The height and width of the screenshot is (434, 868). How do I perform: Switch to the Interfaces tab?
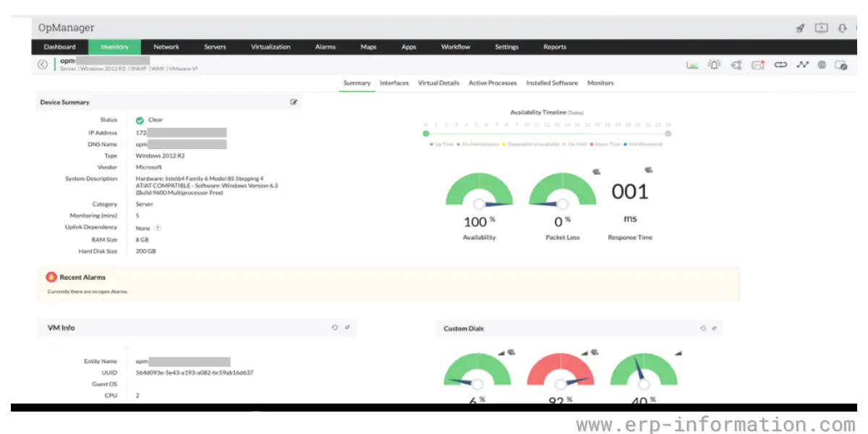tap(394, 83)
